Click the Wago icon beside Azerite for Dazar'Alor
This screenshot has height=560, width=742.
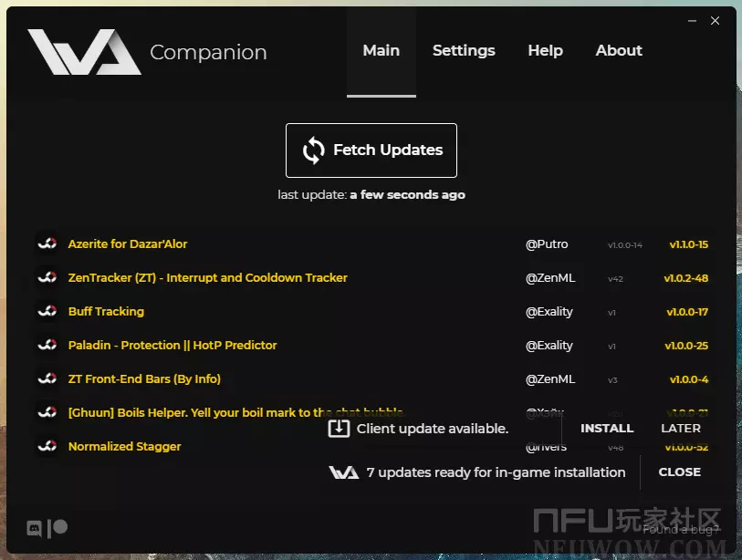[x=47, y=244]
